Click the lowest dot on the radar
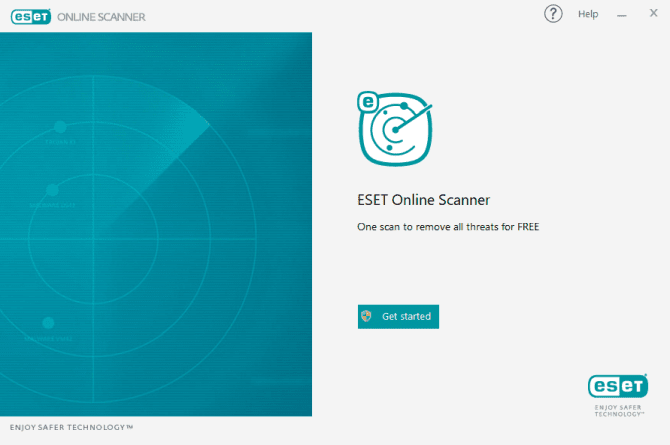This screenshot has height=445, width=670. click(x=47, y=322)
